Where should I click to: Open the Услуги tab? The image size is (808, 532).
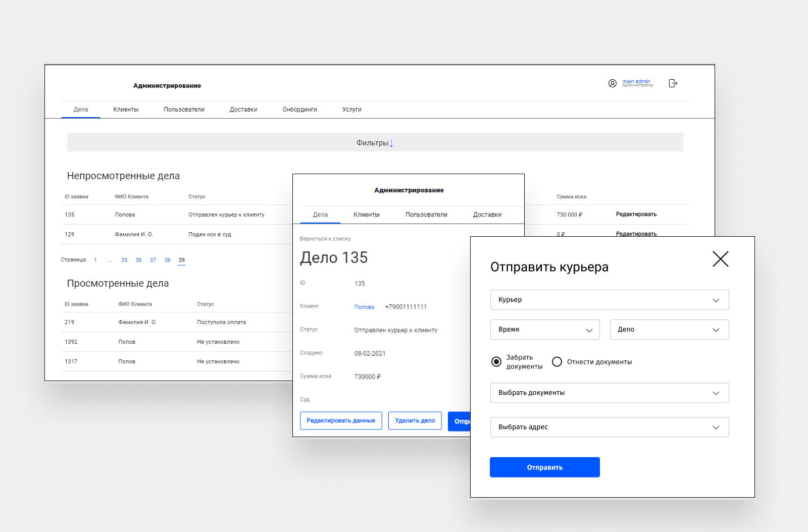[351, 109]
